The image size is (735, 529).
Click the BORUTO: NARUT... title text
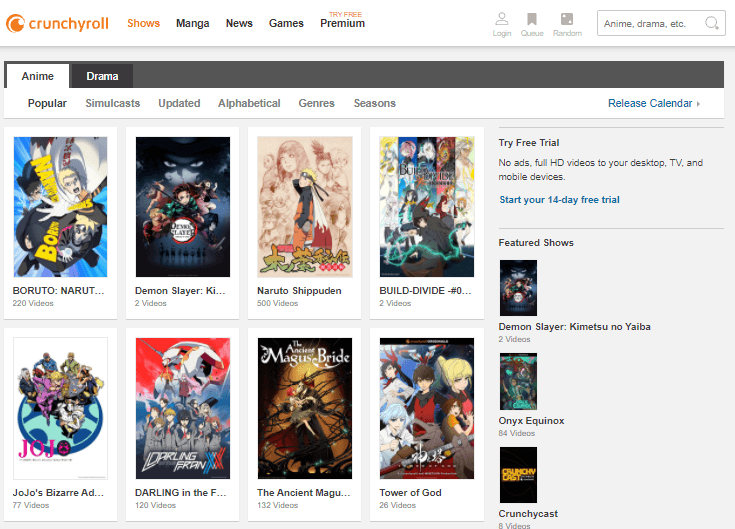tap(59, 291)
